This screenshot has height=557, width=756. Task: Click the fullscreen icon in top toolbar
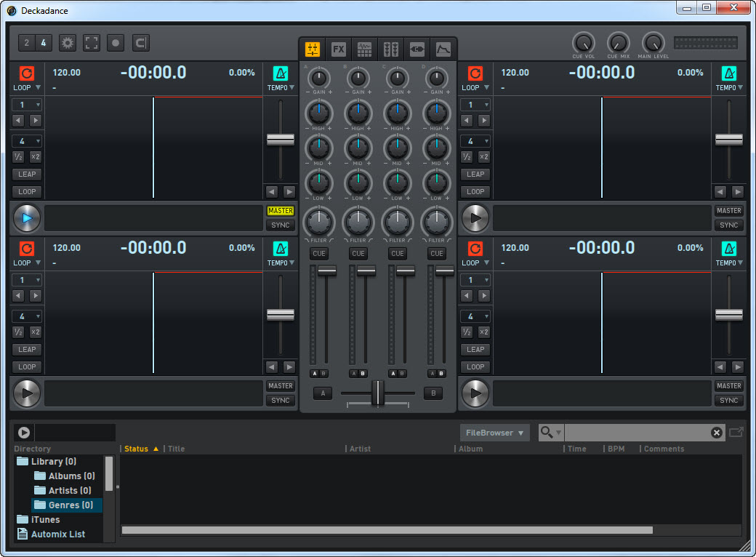92,43
